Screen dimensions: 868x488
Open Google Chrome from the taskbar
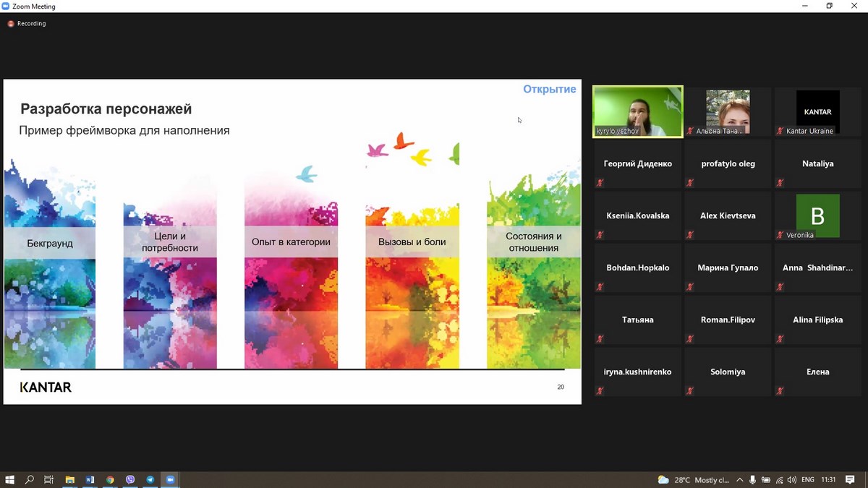110,479
